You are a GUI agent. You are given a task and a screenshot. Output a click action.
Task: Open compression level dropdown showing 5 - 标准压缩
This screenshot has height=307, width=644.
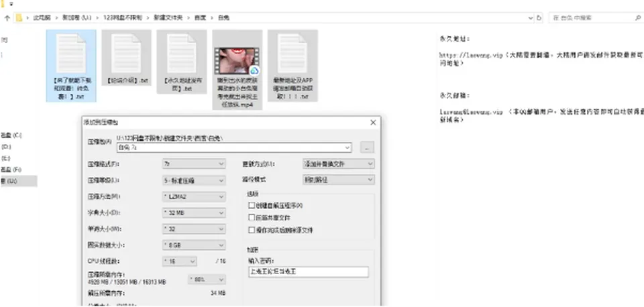click(x=194, y=180)
